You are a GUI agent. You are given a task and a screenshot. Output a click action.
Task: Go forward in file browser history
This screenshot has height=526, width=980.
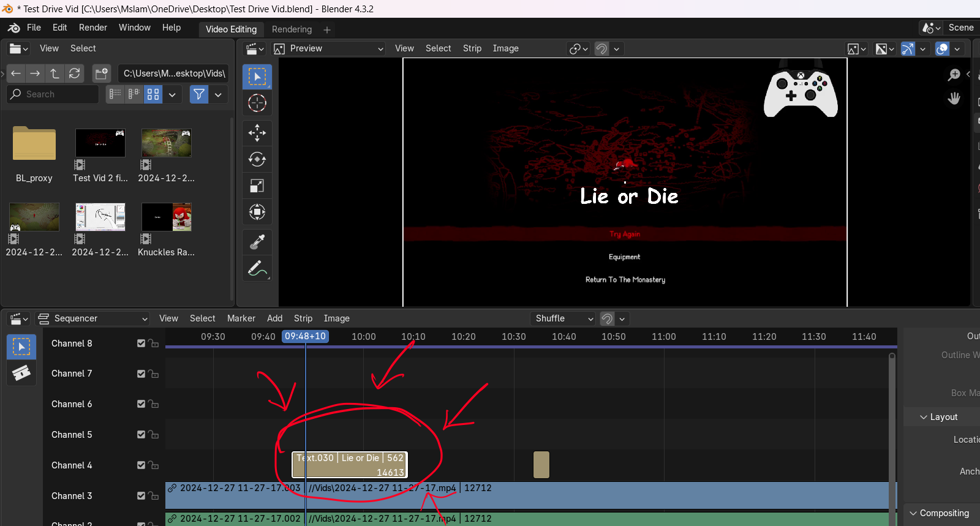[x=36, y=73]
